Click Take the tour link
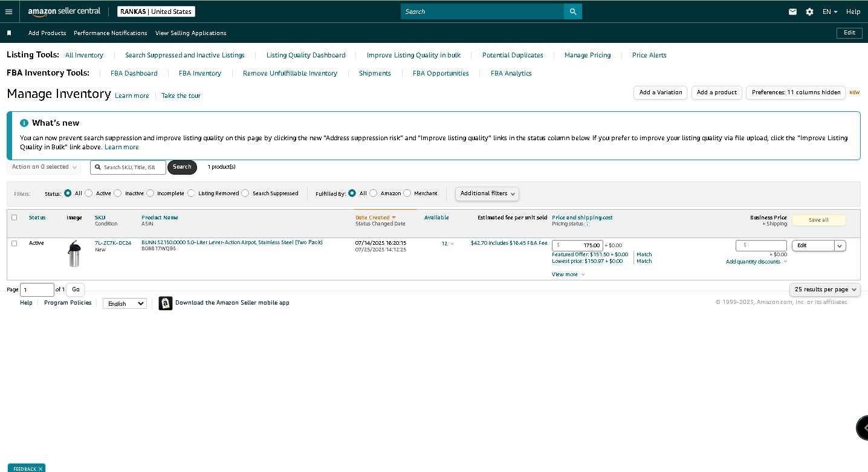 [181, 95]
